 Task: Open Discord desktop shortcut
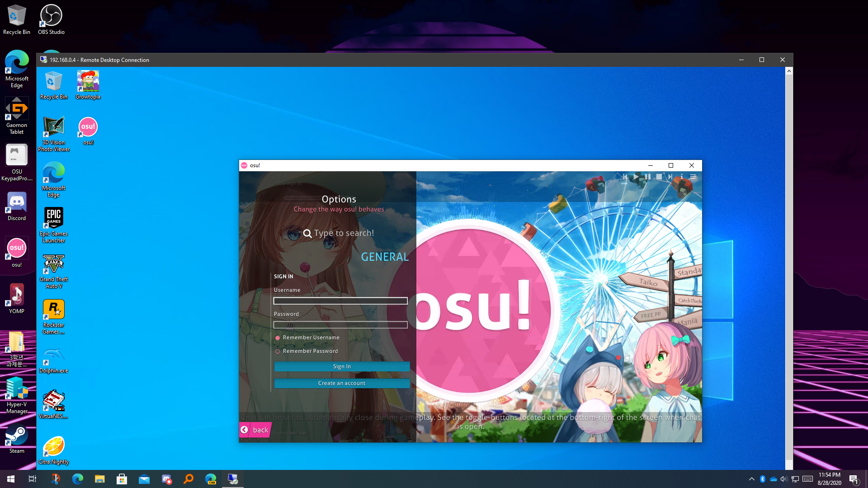click(17, 206)
